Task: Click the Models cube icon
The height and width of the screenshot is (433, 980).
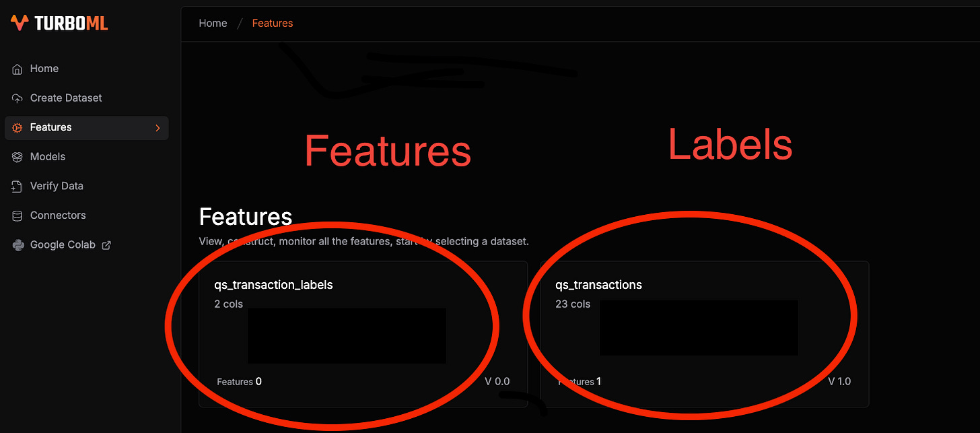Action: [17, 157]
